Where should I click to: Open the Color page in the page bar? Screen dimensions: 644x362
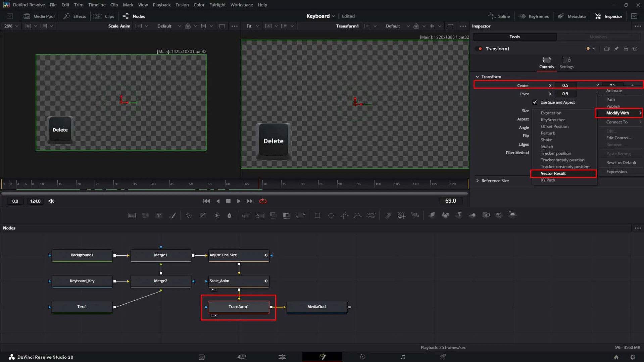(x=362, y=357)
